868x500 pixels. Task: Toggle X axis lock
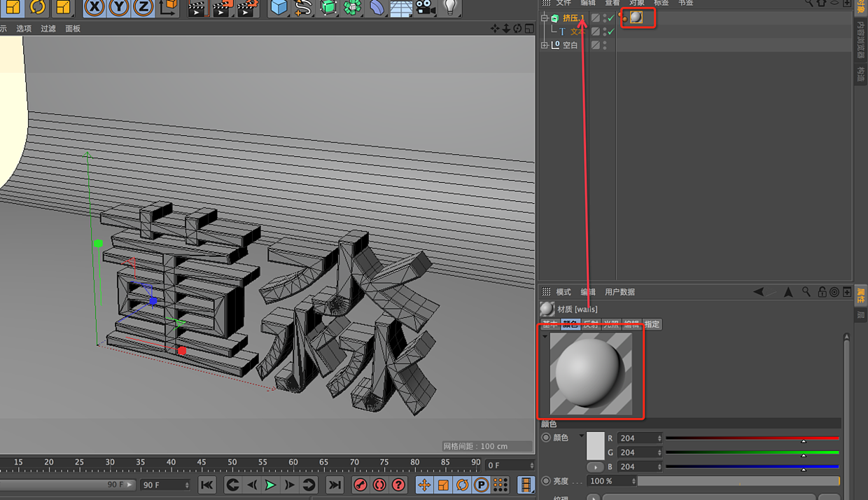click(x=95, y=8)
